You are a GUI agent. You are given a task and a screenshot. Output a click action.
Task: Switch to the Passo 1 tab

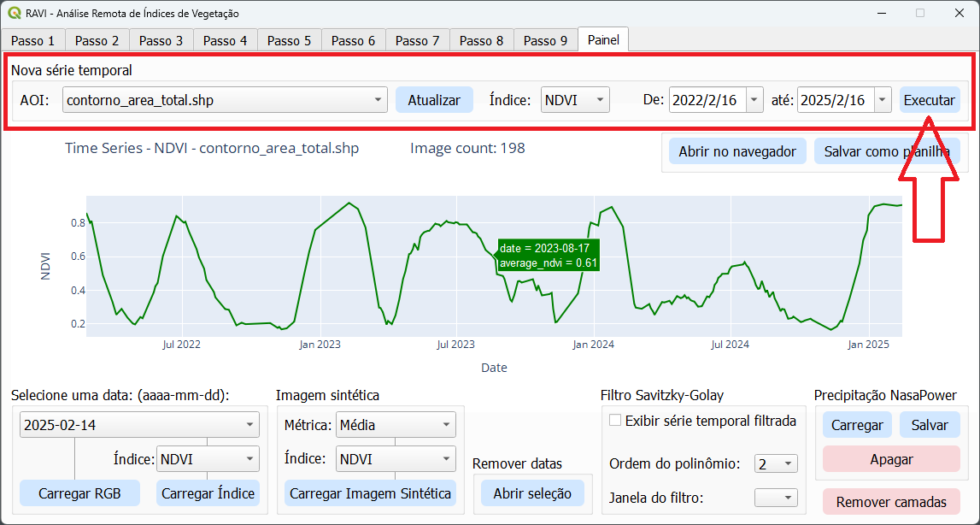click(x=32, y=39)
